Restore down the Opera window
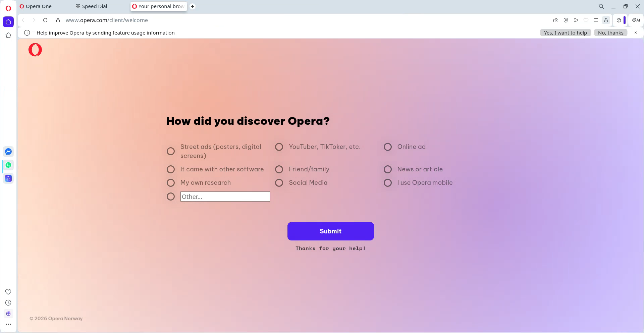The image size is (644, 333). pos(626,6)
